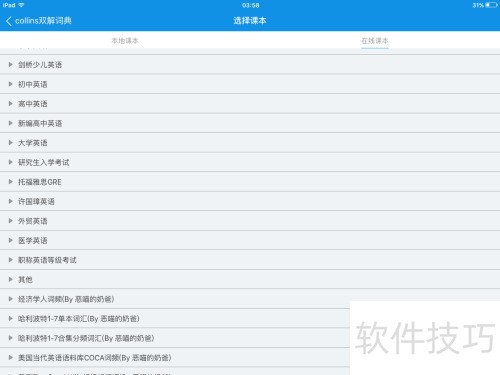Select the 哈利波特1-7合集分频词汇 row text
This screenshot has height=375, width=500.
(86, 338)
